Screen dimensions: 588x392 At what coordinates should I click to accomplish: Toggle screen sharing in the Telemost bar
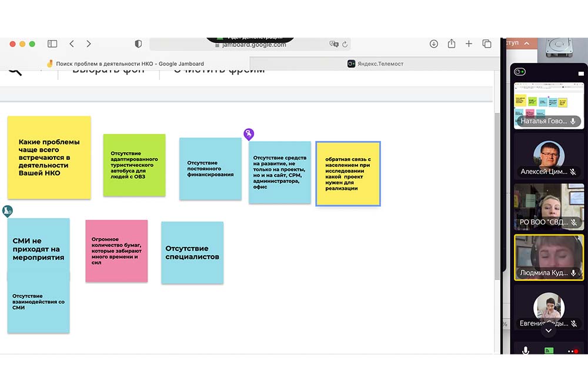(549, 350)
